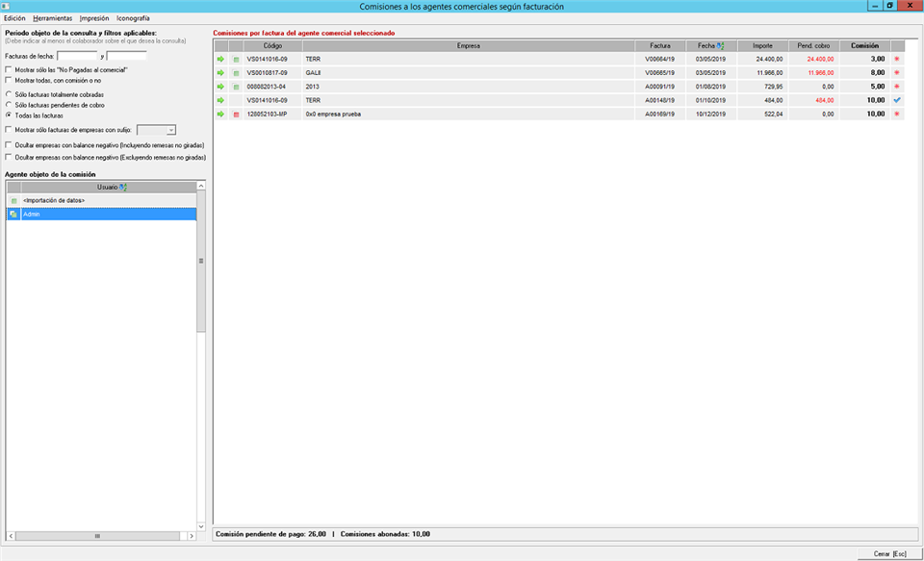Image resolution: width=924 pixels, height=561 pixels.
Task: Click blue checkmark icon on invoice A00148/19
Action: (x=897, y=100)
